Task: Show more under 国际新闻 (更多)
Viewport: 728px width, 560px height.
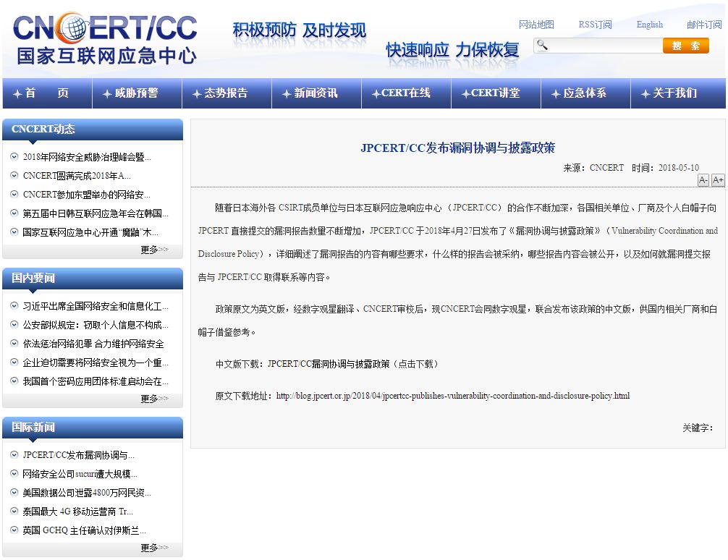Action: point(154,548)
